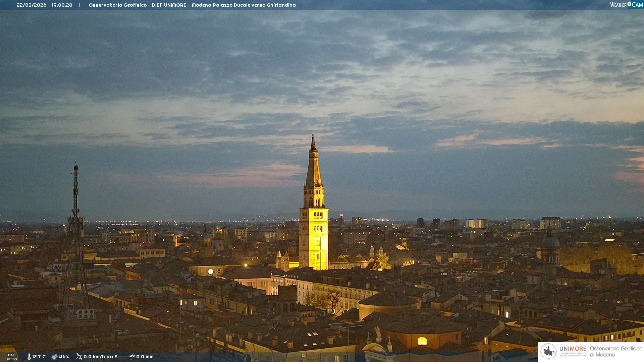644x362 pixels.
Task: Click the WeatherCam logo
Action: tap(626, 4)
